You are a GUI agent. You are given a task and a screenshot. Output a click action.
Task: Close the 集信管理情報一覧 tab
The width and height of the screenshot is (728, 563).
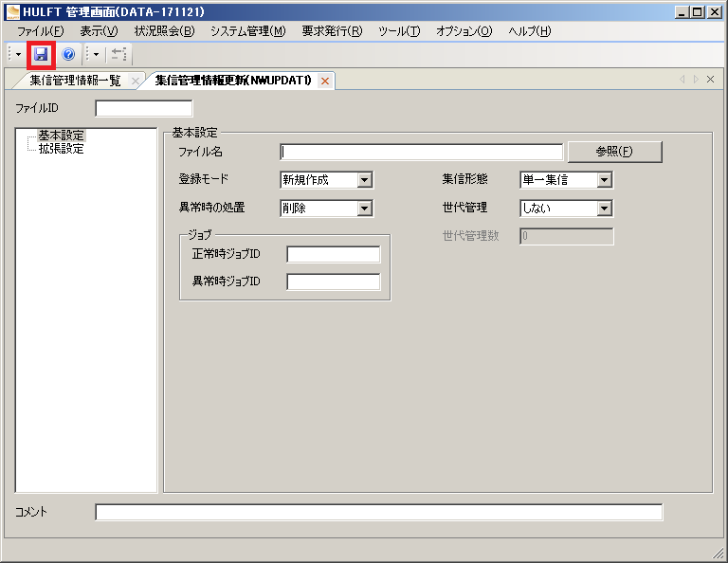point(136,81)
